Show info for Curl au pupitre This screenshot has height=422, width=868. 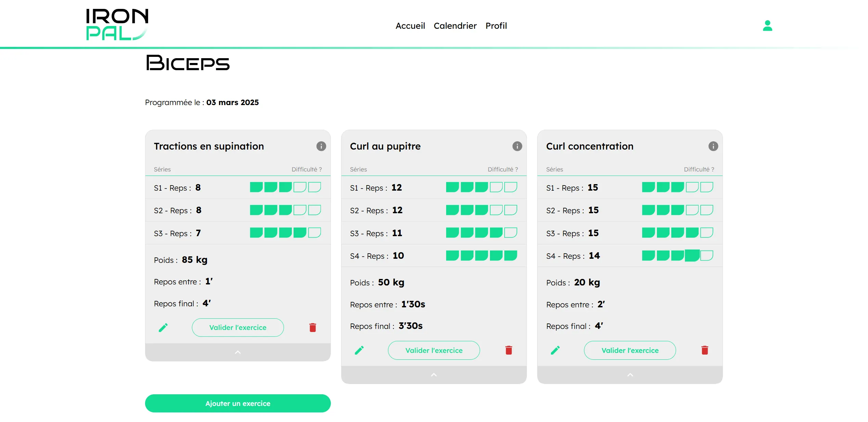point(517,146)
